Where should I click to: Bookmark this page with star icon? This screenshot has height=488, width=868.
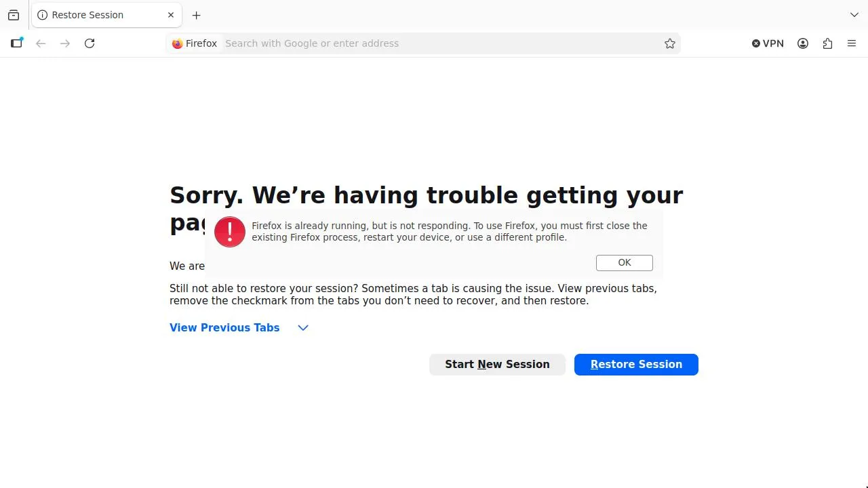[x=670, y=43]
